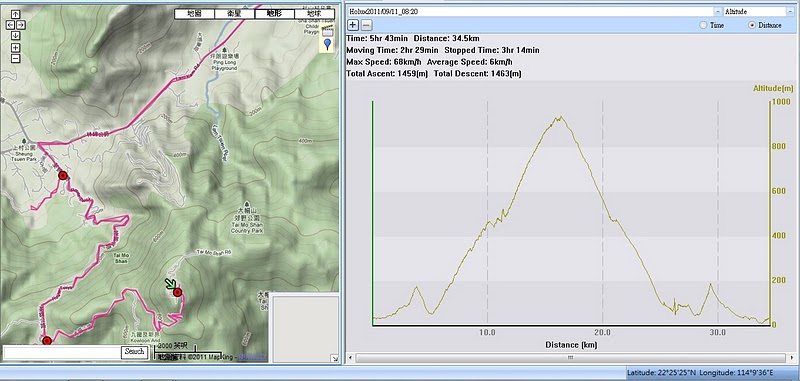This screenshot has width=800, height=381.
Task: Expand the track list dropdown arrow
Action: (x=717, y=11)
